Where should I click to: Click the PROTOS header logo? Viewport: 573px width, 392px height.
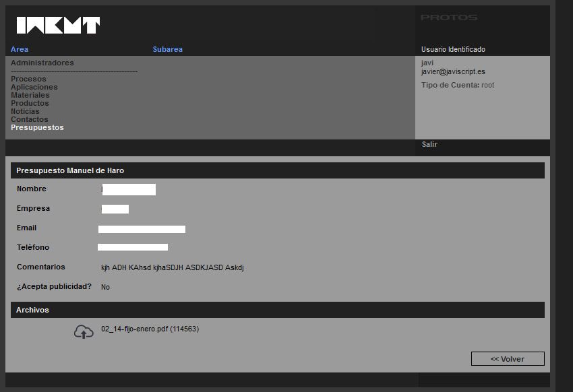[x=448, y=18]
